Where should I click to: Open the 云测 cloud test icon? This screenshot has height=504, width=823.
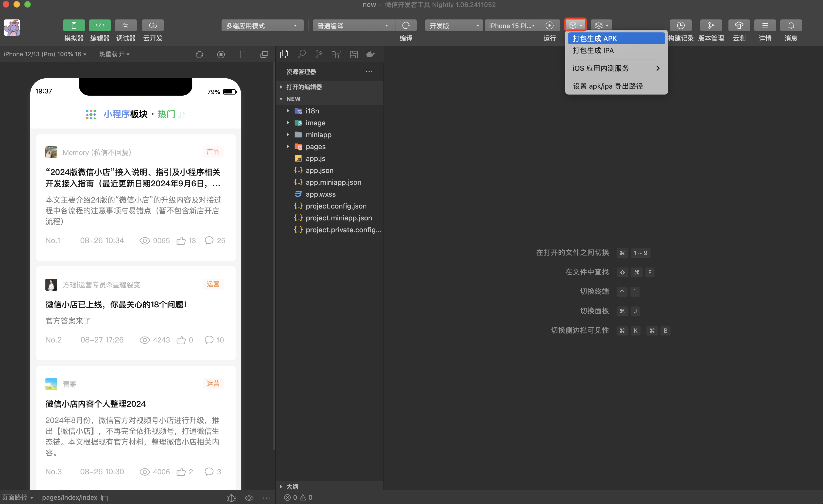coord(739,25)
